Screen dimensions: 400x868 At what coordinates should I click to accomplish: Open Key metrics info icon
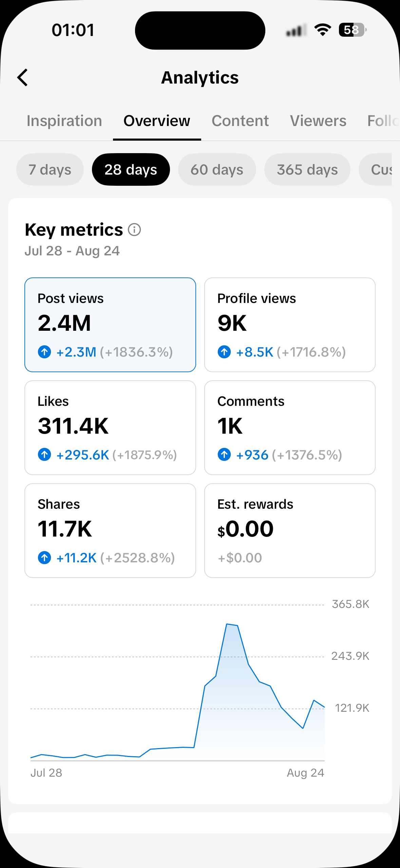134,230
